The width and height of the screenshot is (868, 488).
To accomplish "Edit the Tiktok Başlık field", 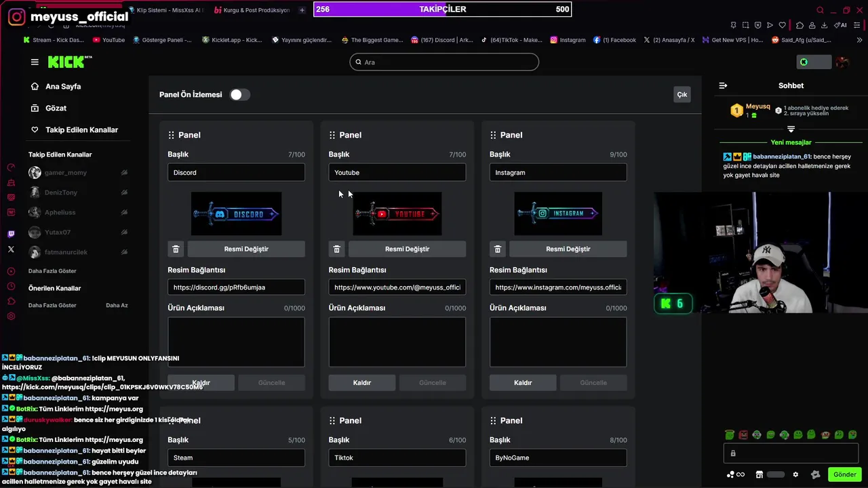I will coord(397,457).
